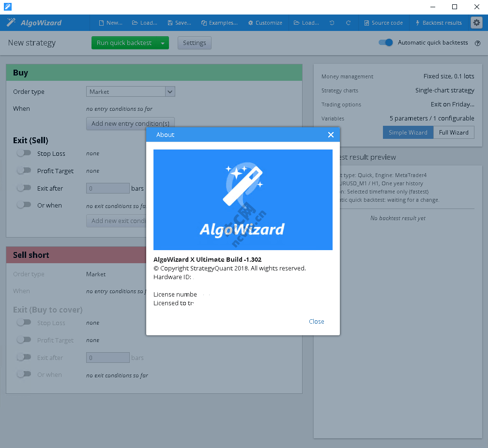The height and width of the screenshot is (448, 488).
Task: Switch to Backtest results view
Action: (439, 23)
